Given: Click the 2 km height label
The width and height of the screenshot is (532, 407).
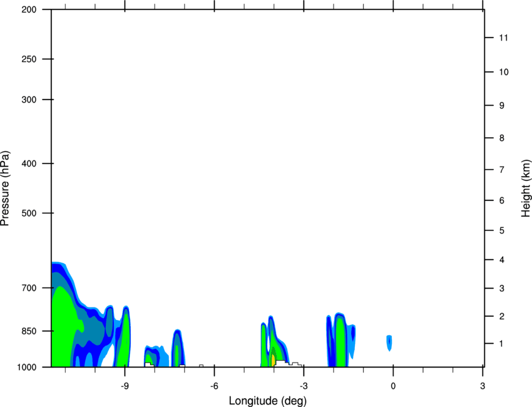Looking at the screenshot, I should pos(502,316).
